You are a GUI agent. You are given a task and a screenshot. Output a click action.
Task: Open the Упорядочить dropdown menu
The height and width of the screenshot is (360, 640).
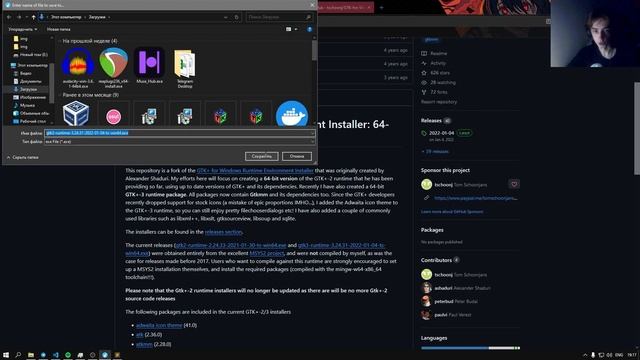[22, 29]
